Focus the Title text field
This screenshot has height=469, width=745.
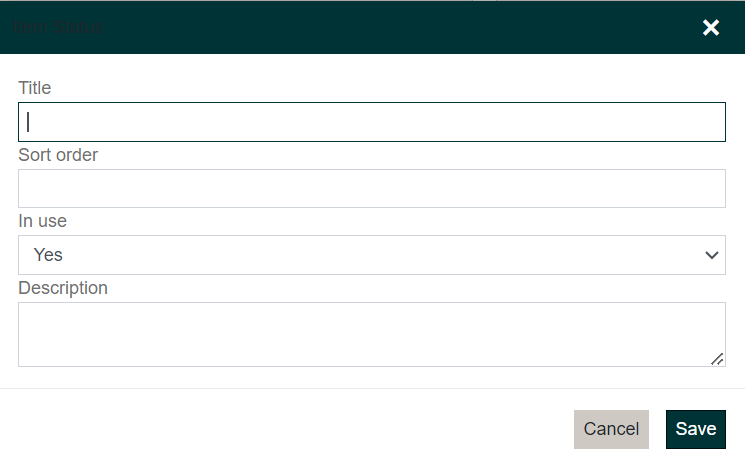pos(371,122)
